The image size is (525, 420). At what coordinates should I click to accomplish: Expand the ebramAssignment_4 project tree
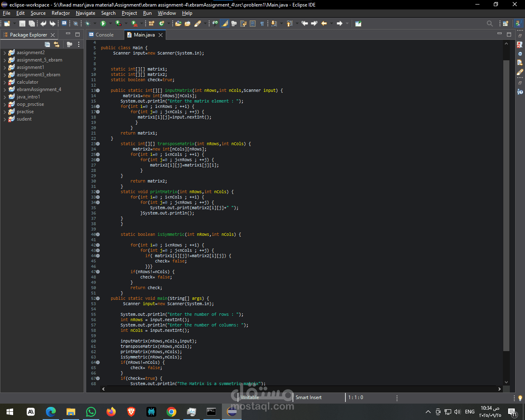pyautogui.click(x=5, y=90)
